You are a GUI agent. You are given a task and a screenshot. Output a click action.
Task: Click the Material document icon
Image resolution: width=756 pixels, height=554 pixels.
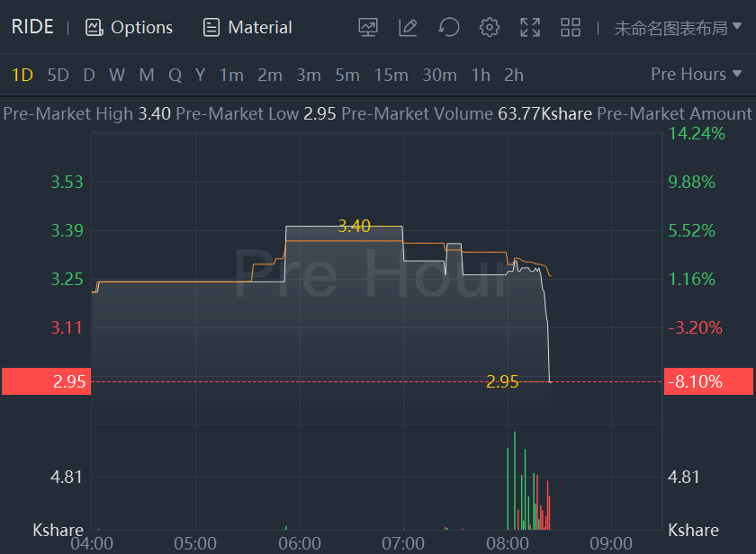point(211,27)
